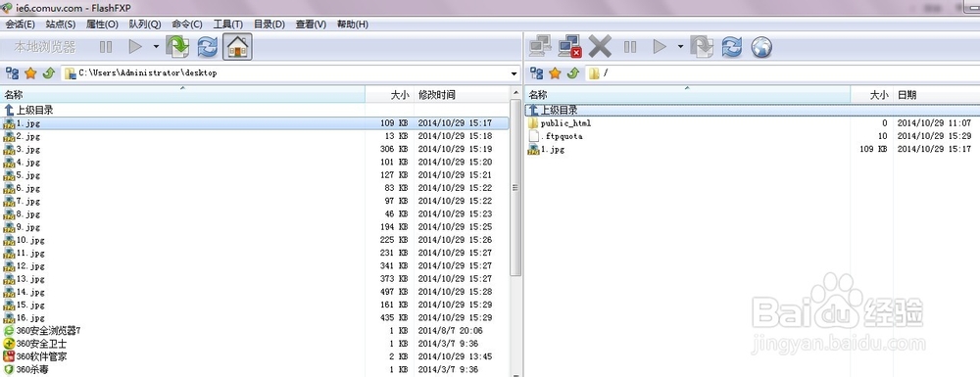Select the .ftpquota file in remote pane
Screen dimensions: 980x377
coord(753,136)
